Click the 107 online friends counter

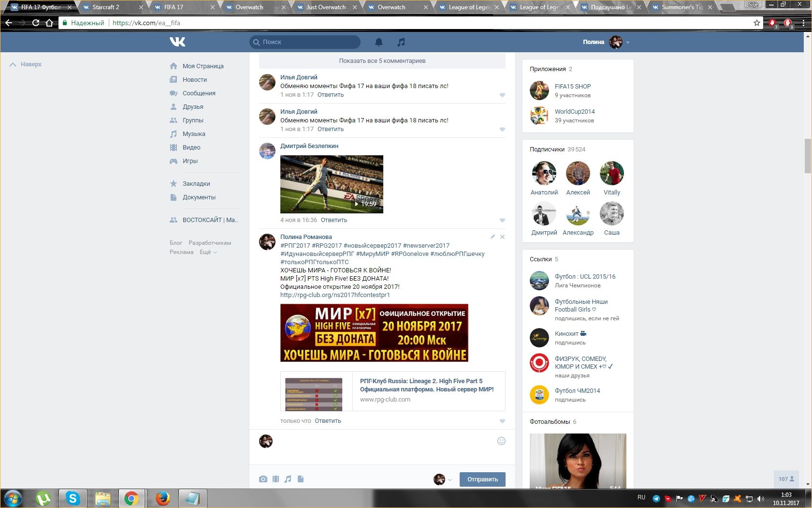click(x=786, y=479)
